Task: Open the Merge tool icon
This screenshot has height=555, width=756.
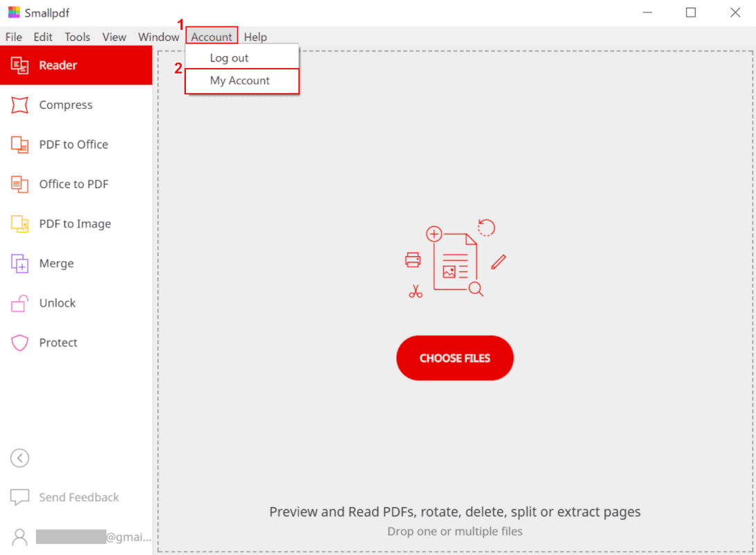Action: tap(20, 263)
